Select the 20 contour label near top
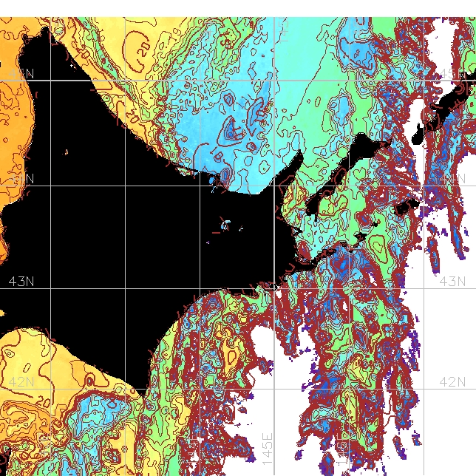 (143, 49)
